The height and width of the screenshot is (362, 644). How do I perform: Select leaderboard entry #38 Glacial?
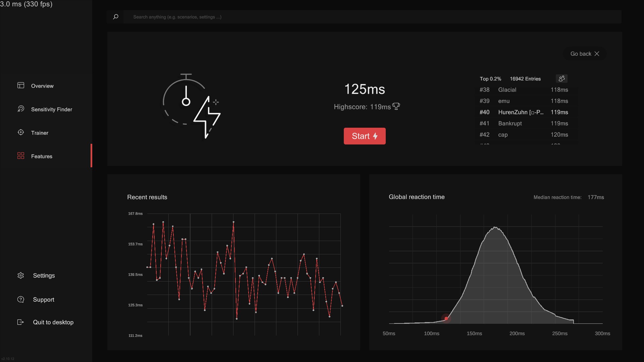click(524, 90)
